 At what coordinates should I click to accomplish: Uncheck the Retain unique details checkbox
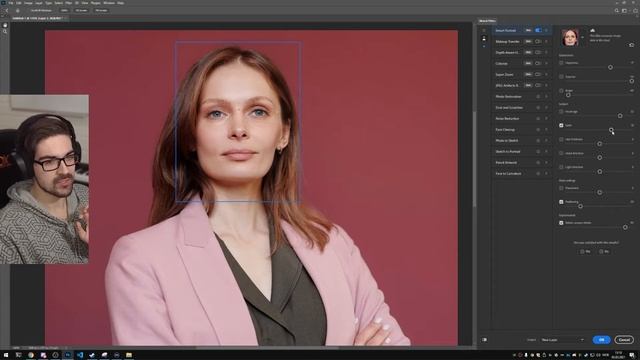click(x=561, y=223)
